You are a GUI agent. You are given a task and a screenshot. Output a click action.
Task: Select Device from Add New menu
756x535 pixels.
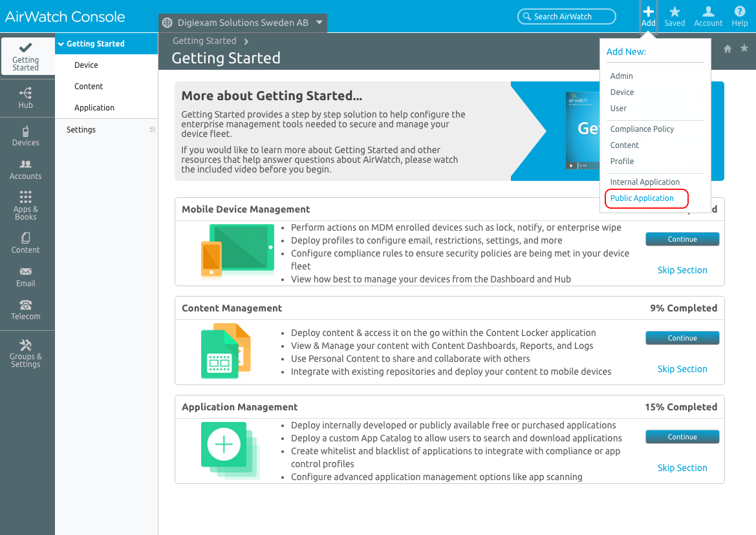pos(622,92)
